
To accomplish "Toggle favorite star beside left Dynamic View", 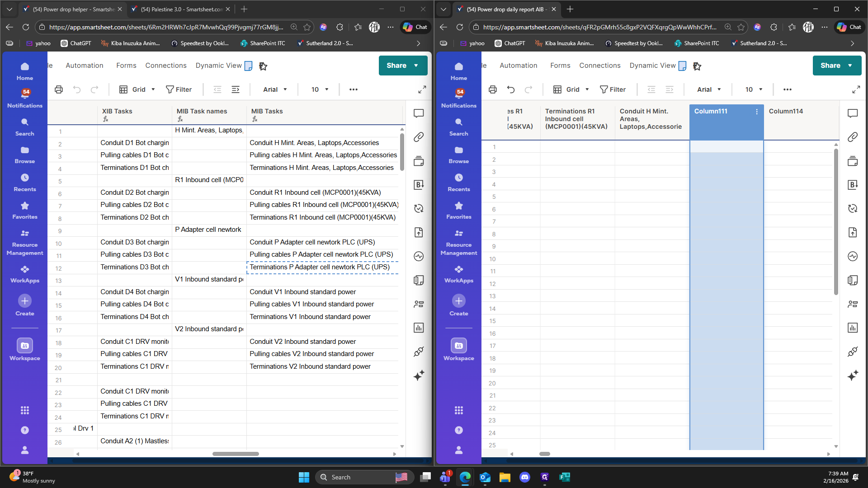I will 263,66.
